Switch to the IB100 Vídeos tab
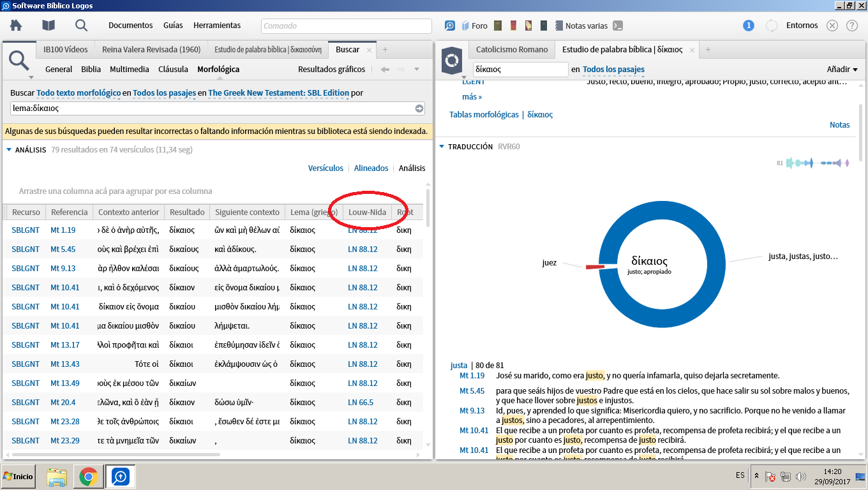Screen dimensions: 868x490 coord(66,49)
